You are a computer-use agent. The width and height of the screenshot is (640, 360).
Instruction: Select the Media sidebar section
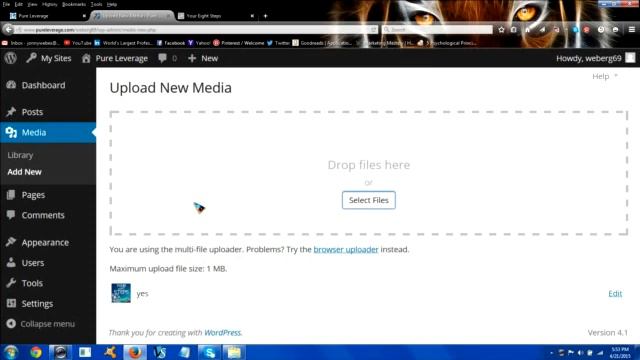pos(48,132)
